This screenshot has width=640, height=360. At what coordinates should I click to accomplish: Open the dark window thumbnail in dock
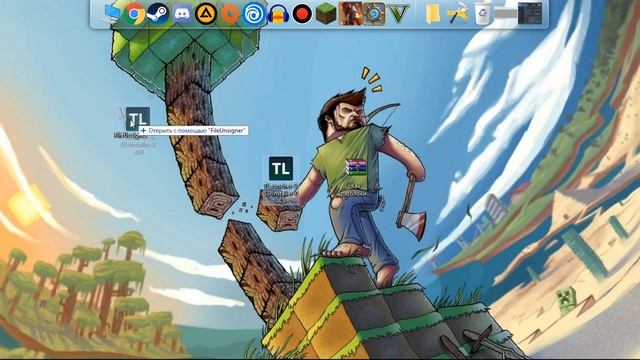coord(530,13)
